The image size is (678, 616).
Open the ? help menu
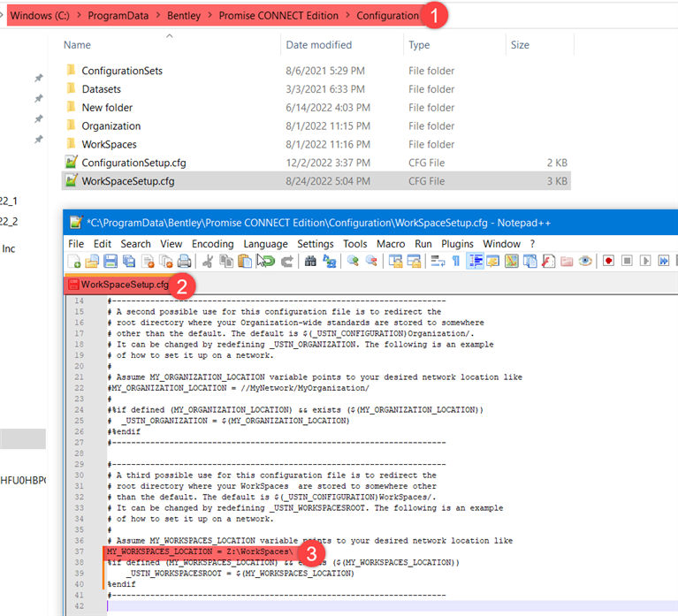pyautogui.click(x=532, y=244)
